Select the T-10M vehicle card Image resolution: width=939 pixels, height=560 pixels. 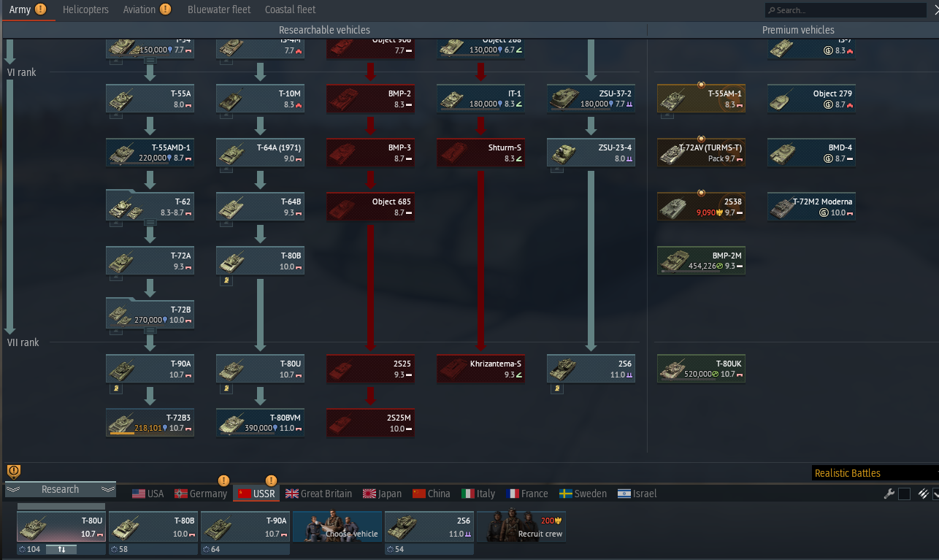click(x=261, y=99)
